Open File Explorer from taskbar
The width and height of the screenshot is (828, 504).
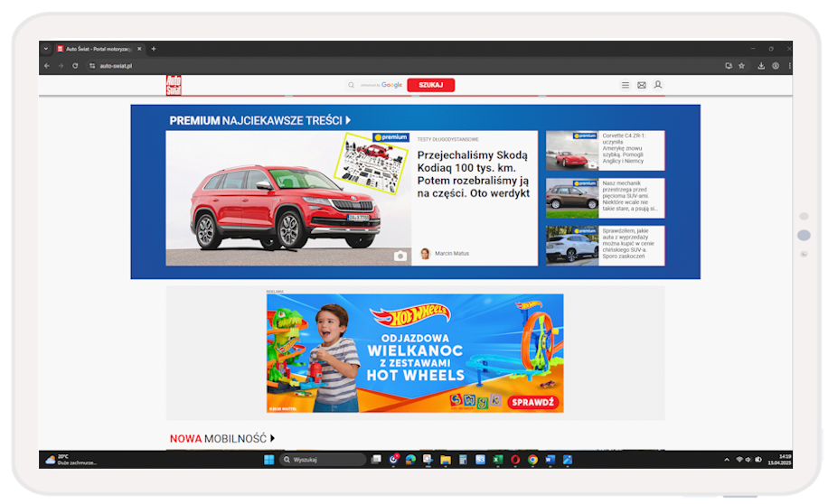tap(445, 460)
